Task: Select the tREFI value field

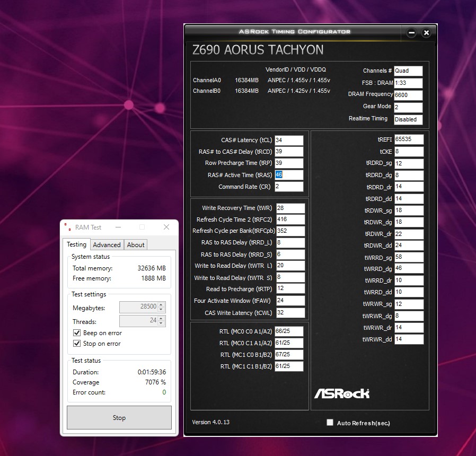Action: tap(409, 139)
